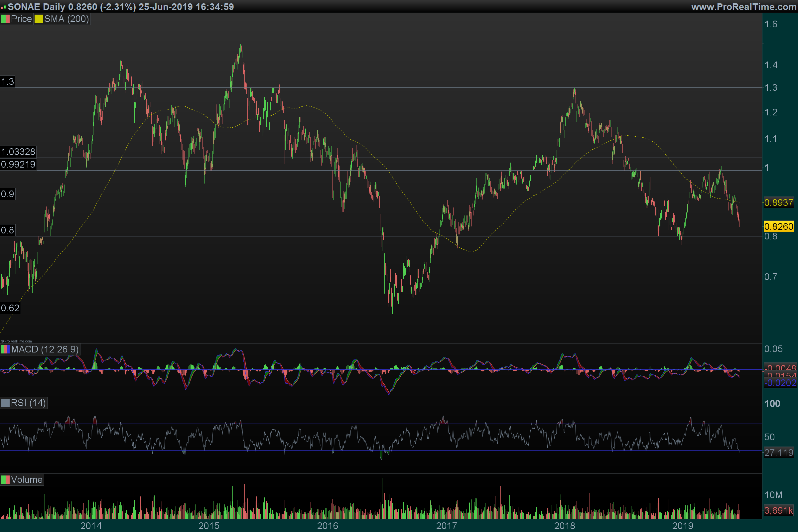Screen dimensions: 798x532
Task: Click the gray RSI (14) legend icon
Action: pyautogui.click(x=5, y=403)
